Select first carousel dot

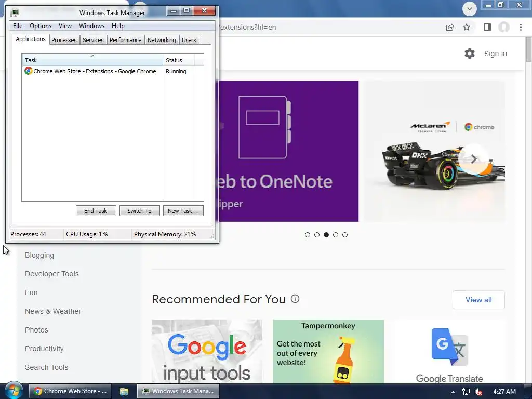308,235
